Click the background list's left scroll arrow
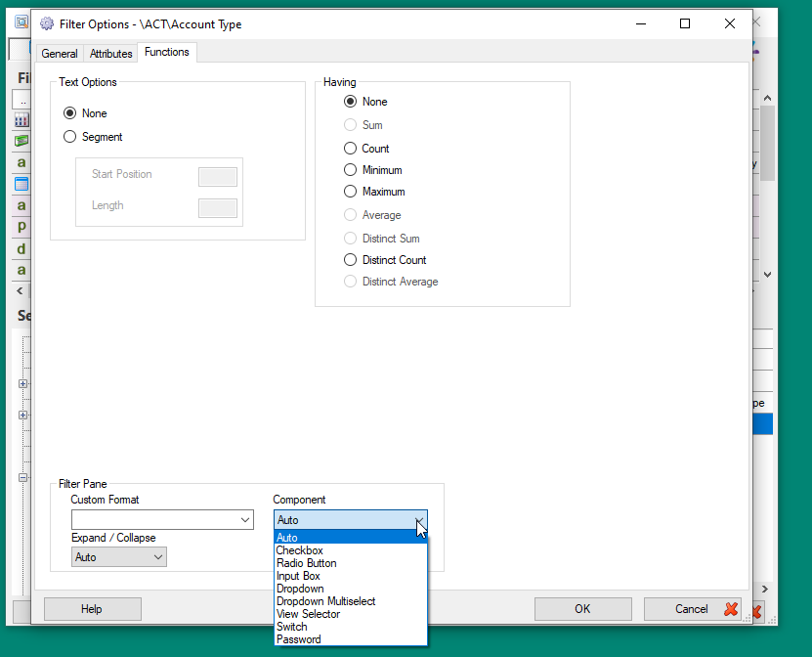Viewport: 812px width, 657px height. click(x=20, y=290)
